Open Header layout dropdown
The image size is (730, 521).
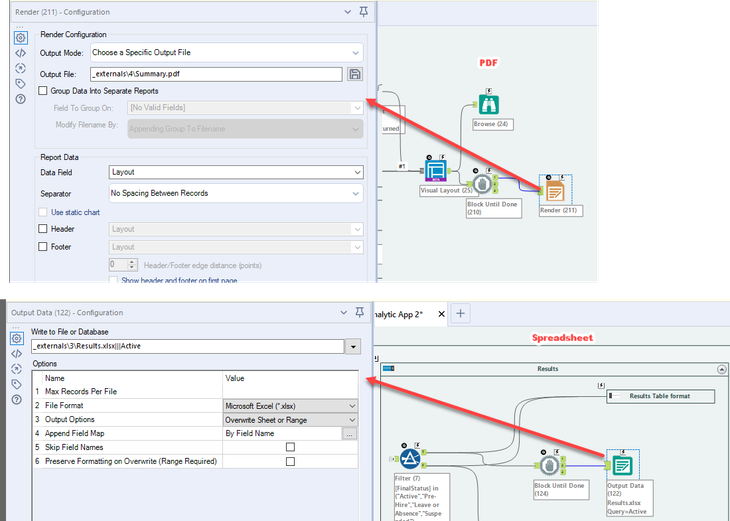click(236, 229)
